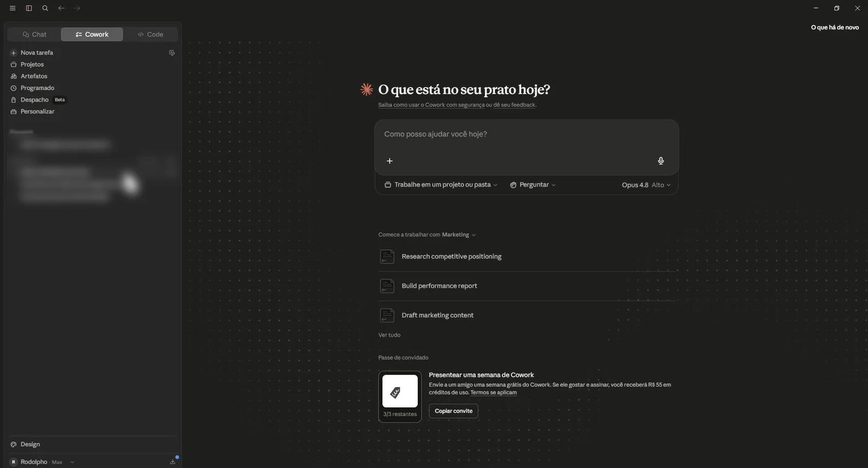This screenshot has width=868, height=468.
Task: Open the Opus 4.8 model selector
Action: [x=646, y=185]
